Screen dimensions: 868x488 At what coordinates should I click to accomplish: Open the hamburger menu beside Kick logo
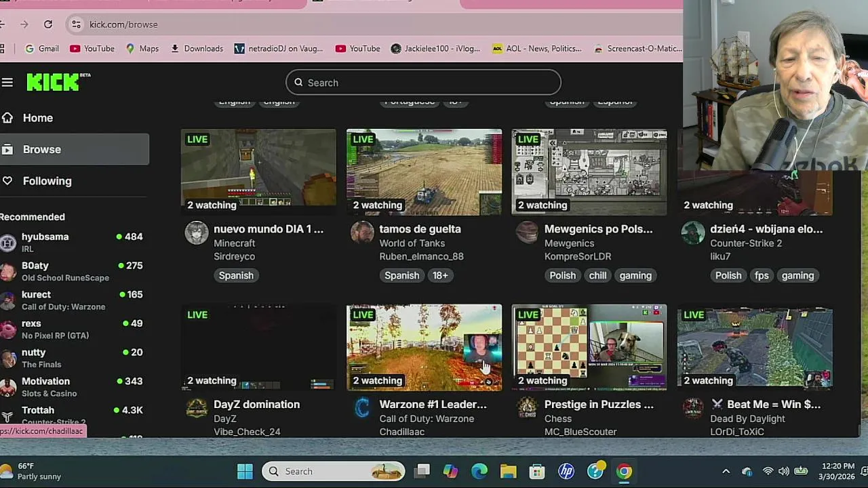point(7,83)
